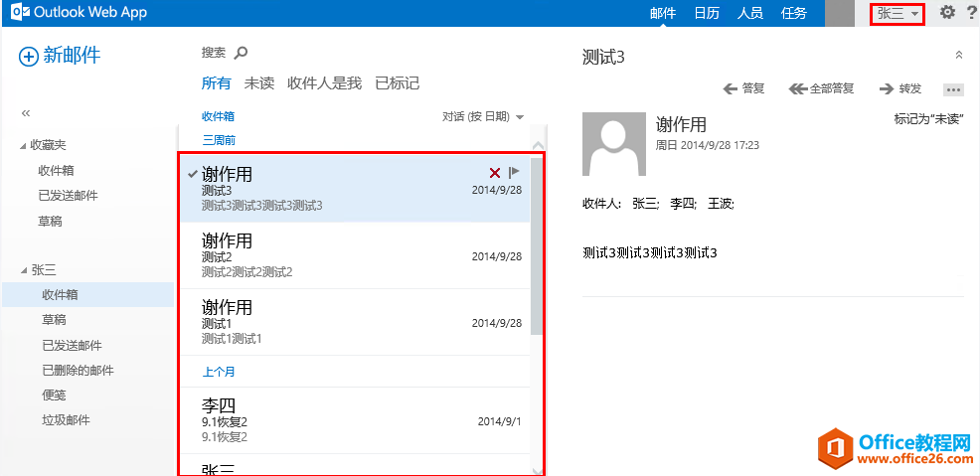The width and height of the screenshot is (980, 476).
Task: Click the 全部答复 button
Action: pos(821,88)
